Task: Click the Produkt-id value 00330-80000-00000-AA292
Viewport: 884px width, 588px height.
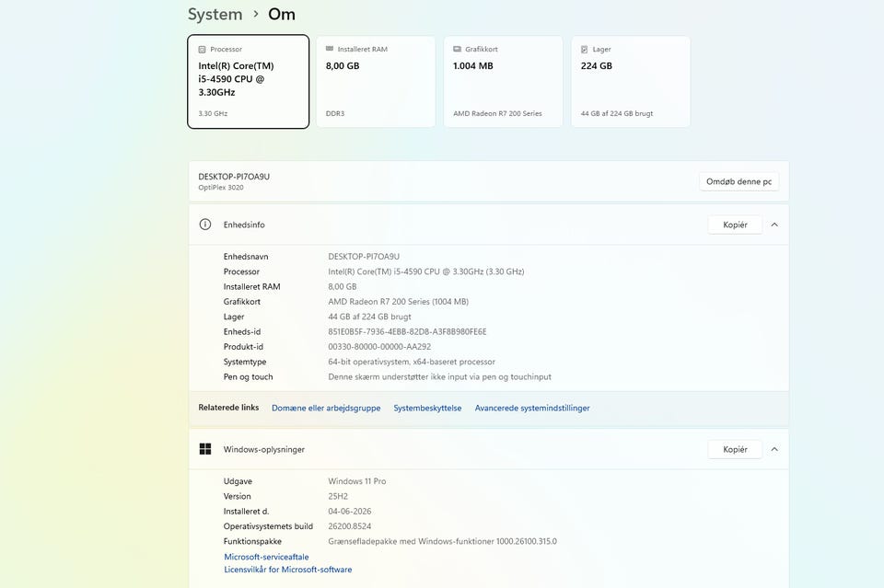Action: (x=379, y=347)
